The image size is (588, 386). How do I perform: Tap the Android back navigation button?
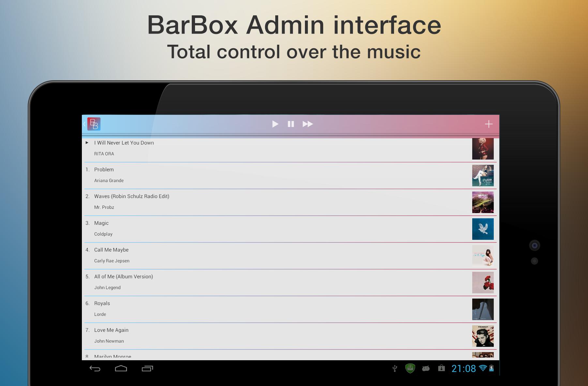point(95,369)
